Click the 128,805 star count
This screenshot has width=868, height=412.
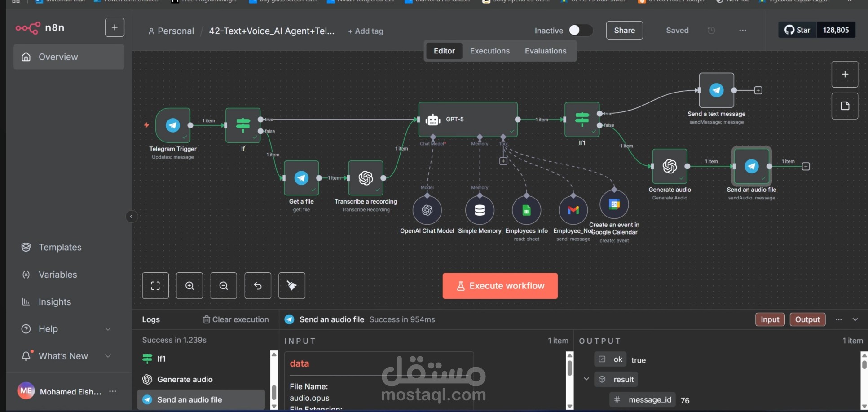pyautogui.click(x=836, y=30)
